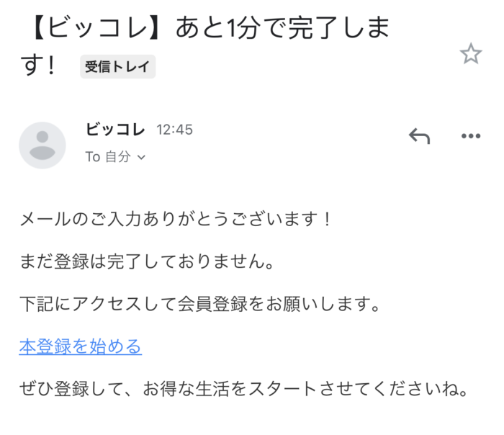Click the line 下記にアクセスして…

(200, 304)
